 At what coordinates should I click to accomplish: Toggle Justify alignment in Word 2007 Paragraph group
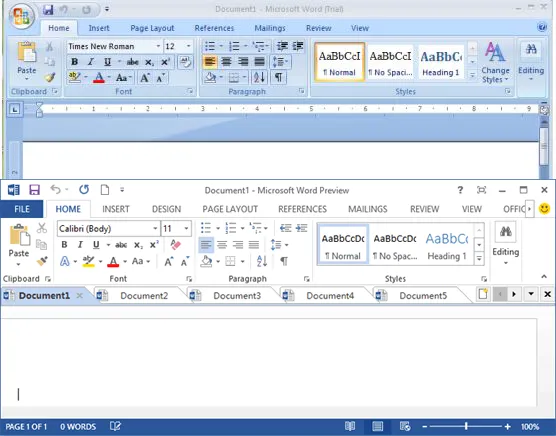pos(260,62)
